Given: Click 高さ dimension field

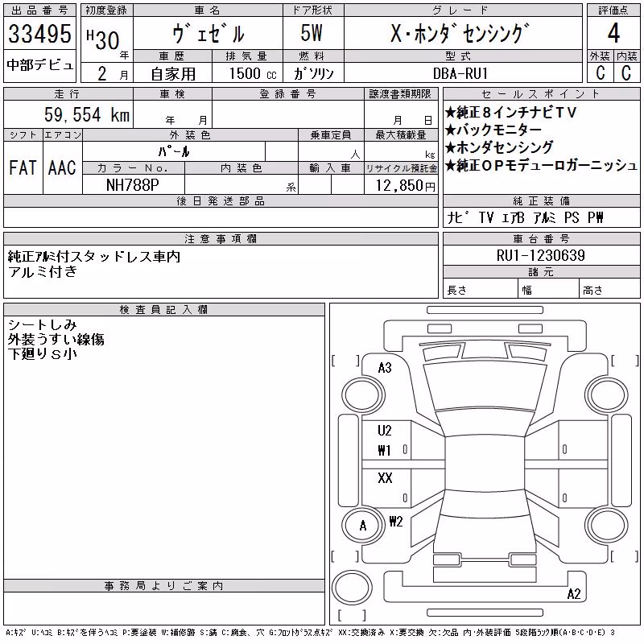Looking at the screenshot, I should 609,290.
